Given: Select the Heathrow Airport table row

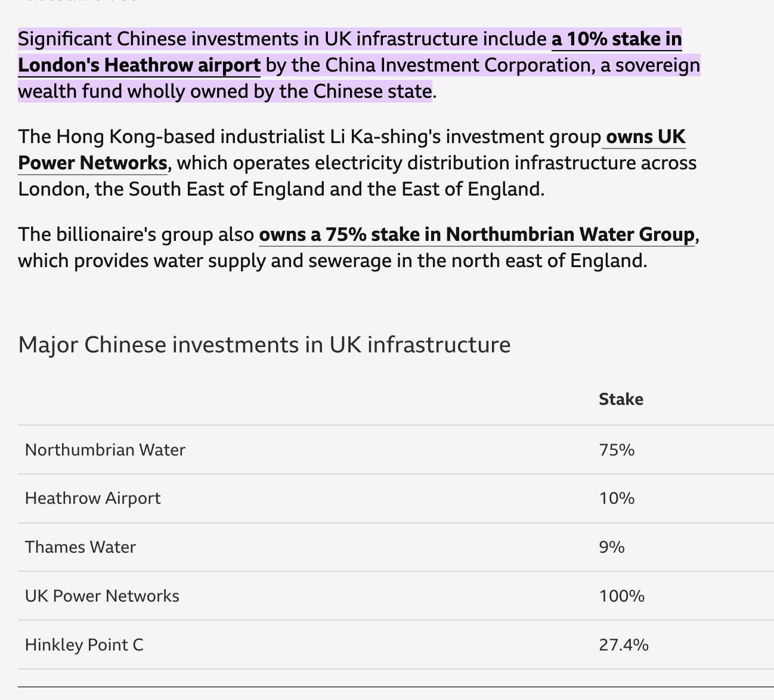Looking at the screenshot, I should coord(396,498).
